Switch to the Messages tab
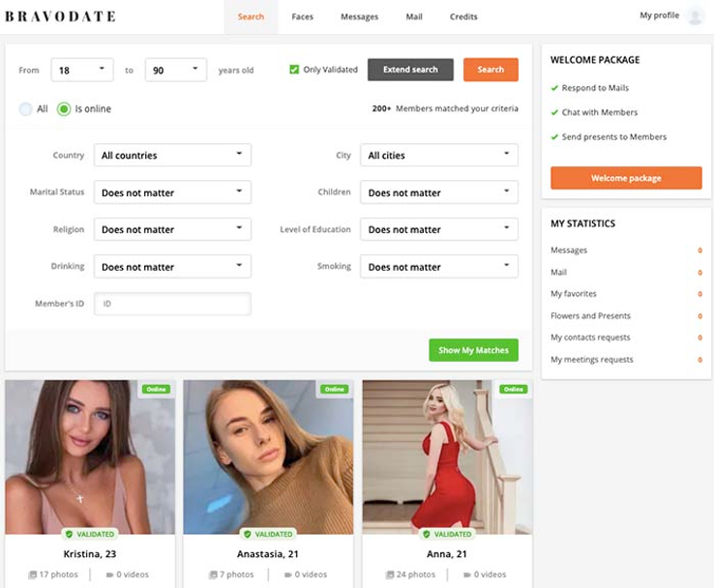The width and height of the screenshot is (714, 588). click(x=359, y=16)
